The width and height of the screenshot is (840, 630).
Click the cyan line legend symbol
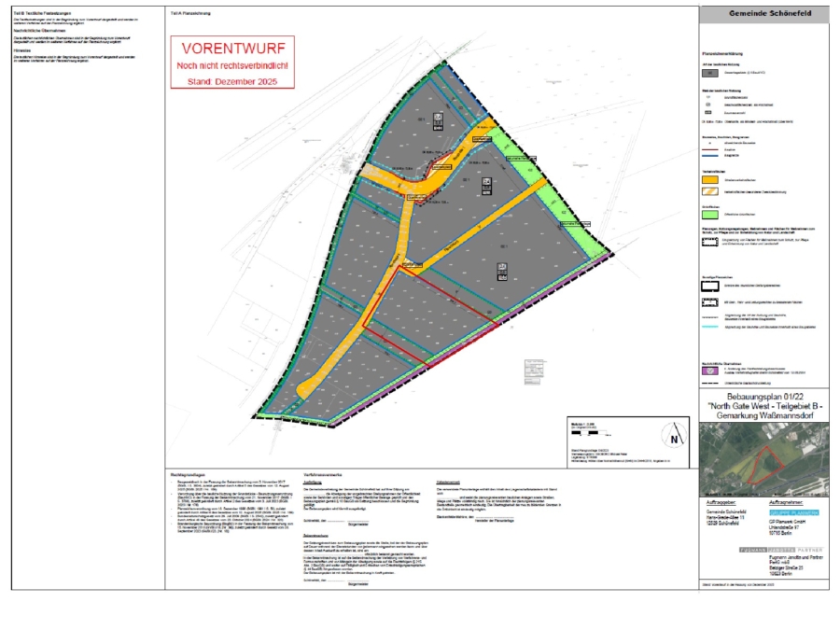710,327
